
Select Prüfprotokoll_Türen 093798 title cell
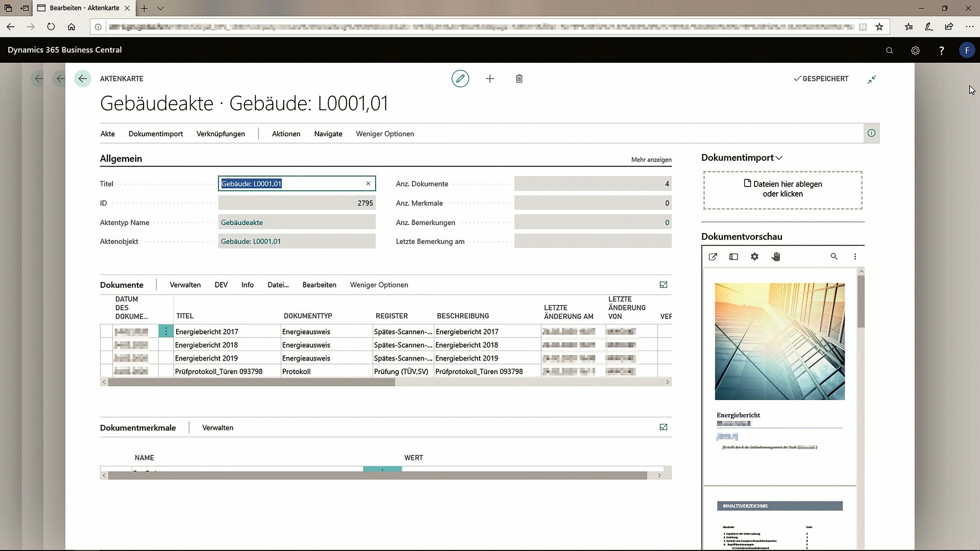pyautogui.click(x=227, y=372)
